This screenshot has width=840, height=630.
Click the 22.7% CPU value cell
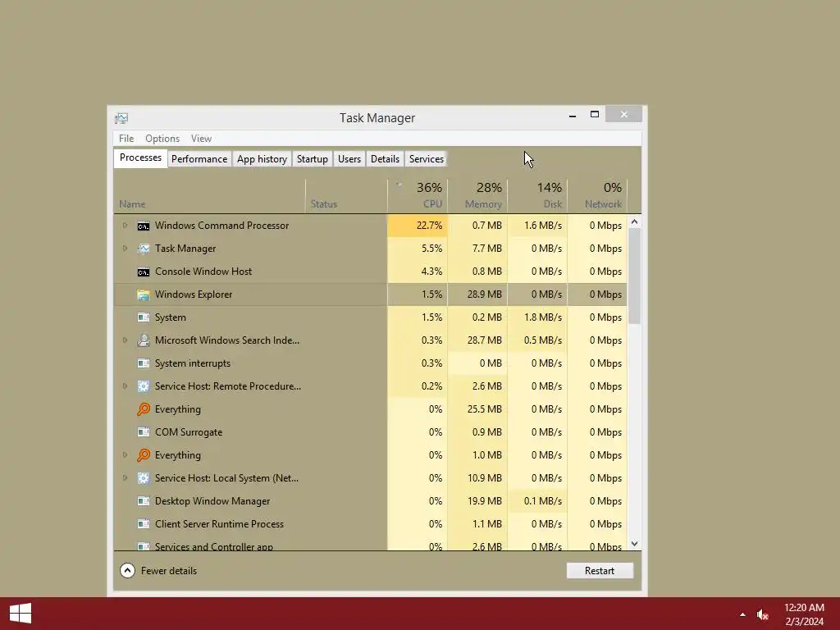[x=418, y=226]
